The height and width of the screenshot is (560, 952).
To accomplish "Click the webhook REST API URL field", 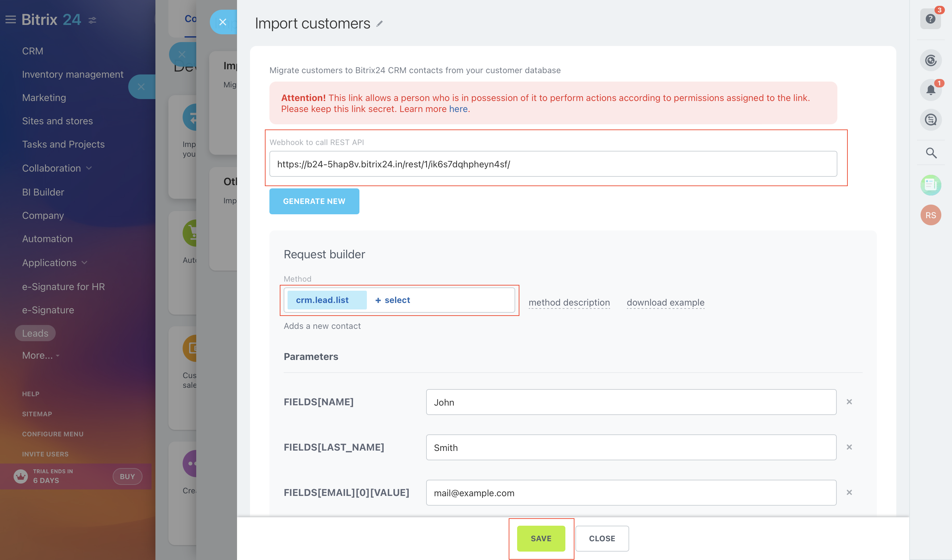I will click(x=553, y=164).
